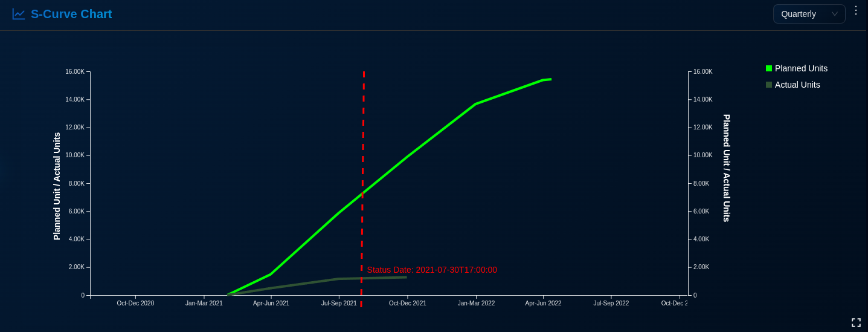Click the Oct-Dec 2020 x-axis label
Screen dimensions: 868x332
tap(135, 303)
